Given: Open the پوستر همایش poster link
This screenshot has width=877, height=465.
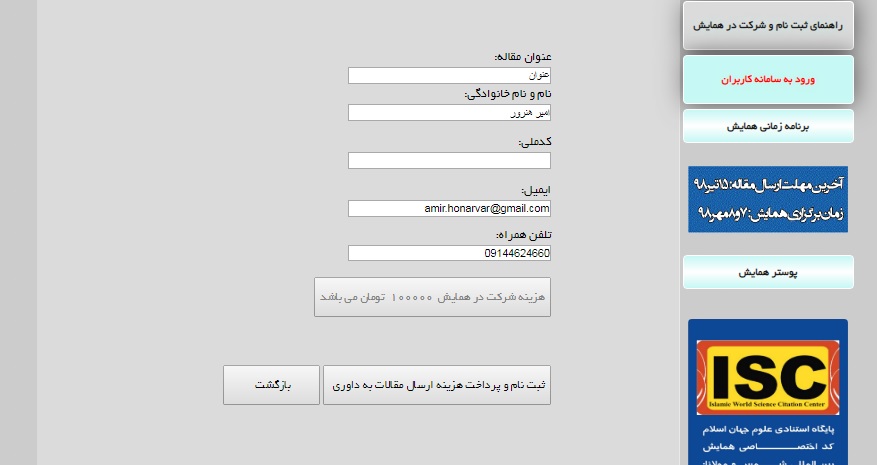Looking at the screenshot, I should 768,273.
